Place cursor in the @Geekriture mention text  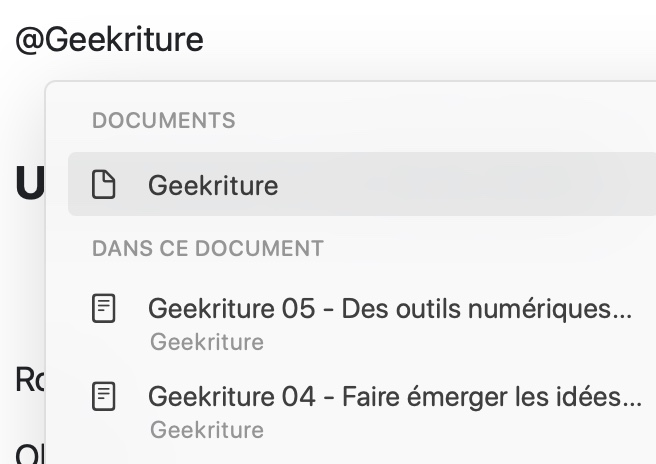[110, 40]
